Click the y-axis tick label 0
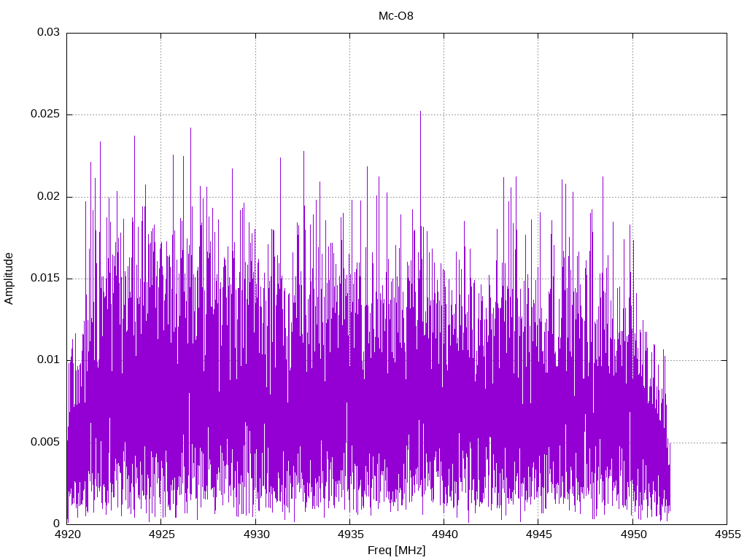 (x=57, y=524)
